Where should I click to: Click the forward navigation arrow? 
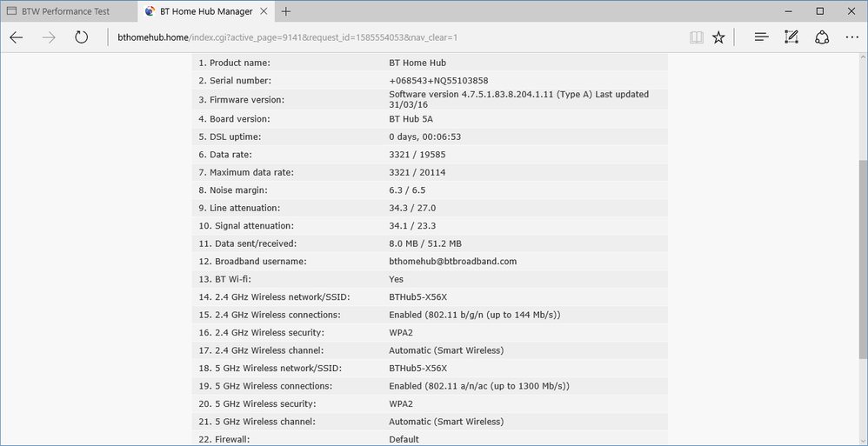(49, 37)
